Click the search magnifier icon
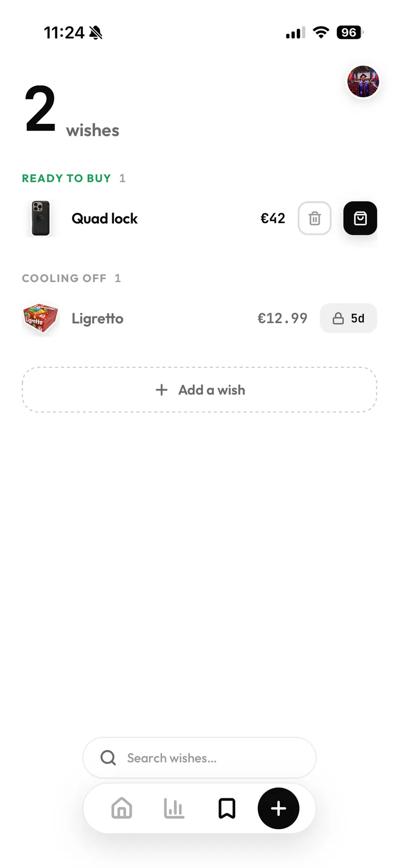Image resolution: width=399 pixels, height=868 pixels. coord(108,758)
